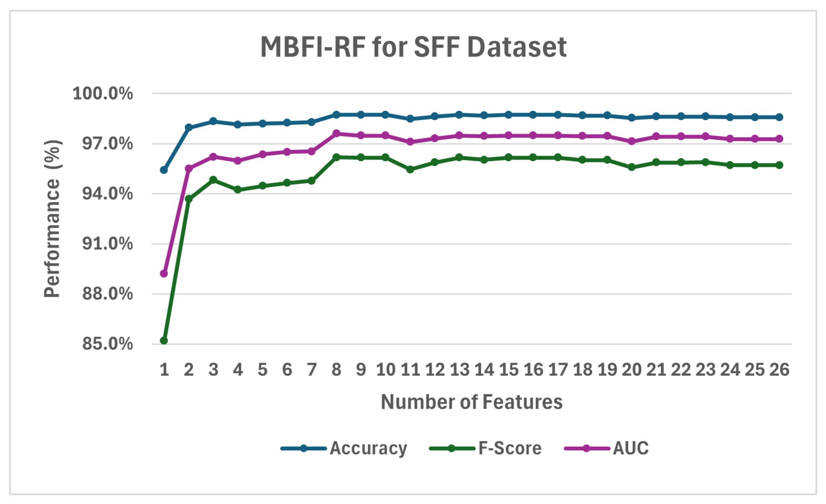Screen dimensions: 826x504
Task: Click the purple AUC point at feature 1
Action: tap(164, 274)
